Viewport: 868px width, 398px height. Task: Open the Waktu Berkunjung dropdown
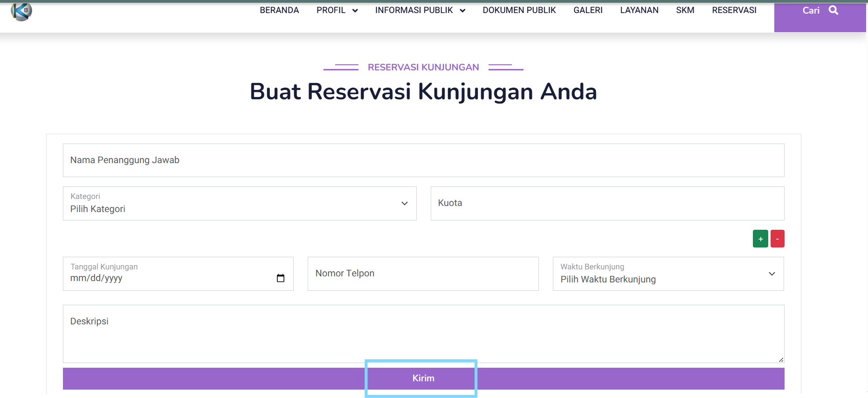click(x=668, y=274)
